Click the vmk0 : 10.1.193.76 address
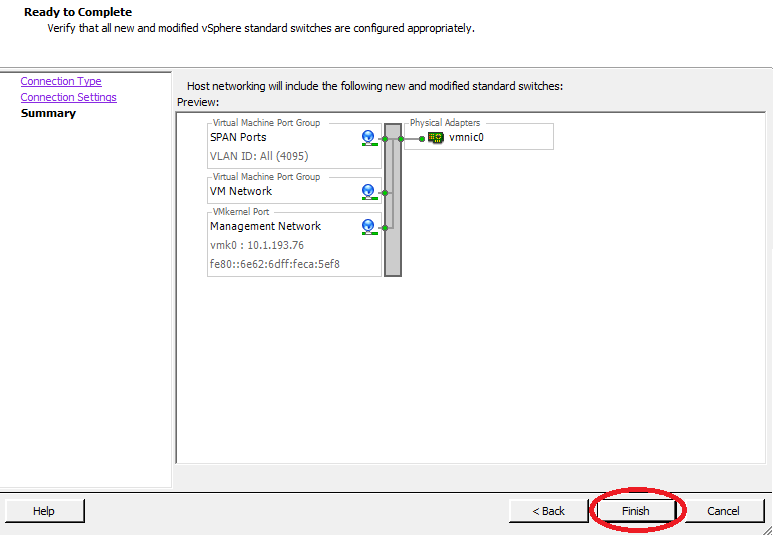Screen dimensions: 773x535 pyautogui.click(x=257, y=245)
